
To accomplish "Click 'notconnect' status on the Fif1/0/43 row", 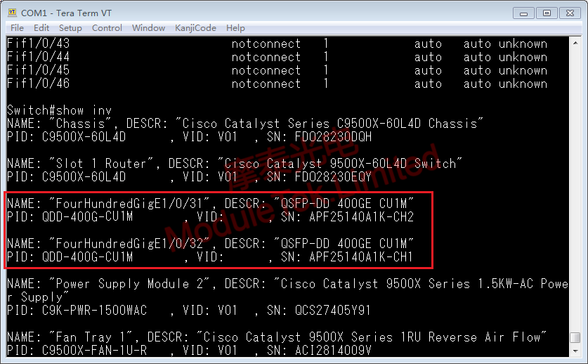I will coord(266,44).
